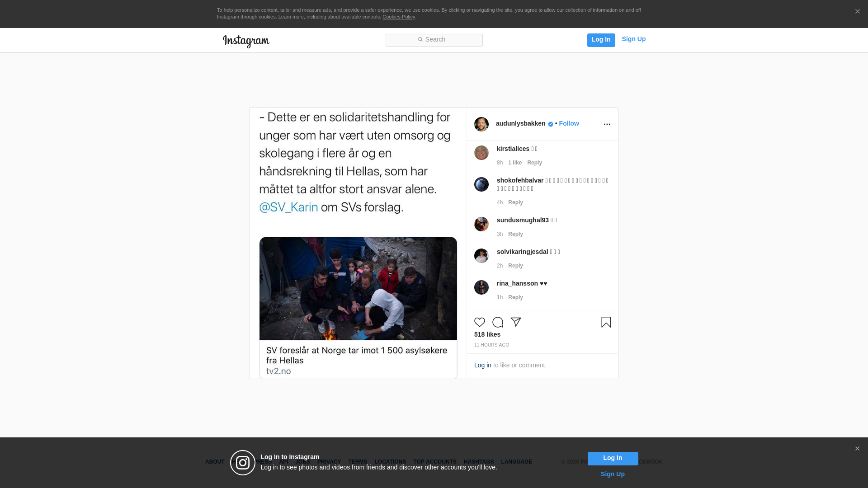Open LOCATIONS footer link
The image size is (868, 488).
click(x=390, y=462)
